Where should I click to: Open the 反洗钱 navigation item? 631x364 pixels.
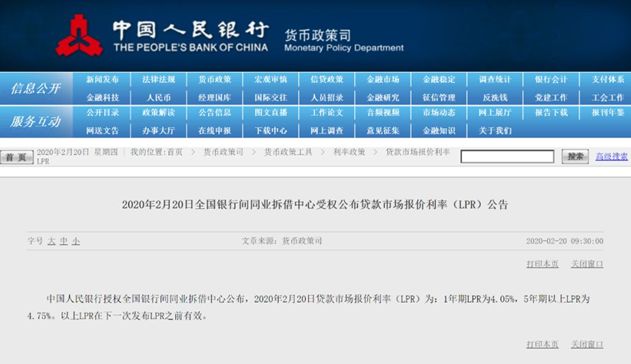coord(495,97)
